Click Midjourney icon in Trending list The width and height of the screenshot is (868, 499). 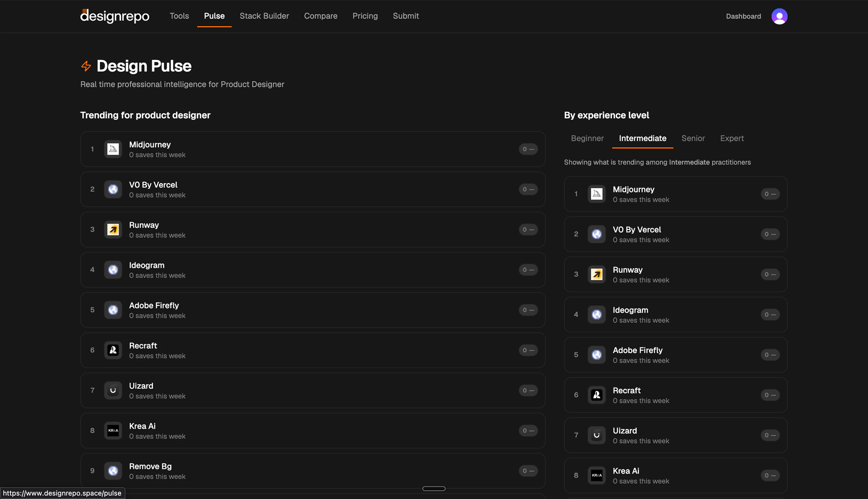coord(113,149)
